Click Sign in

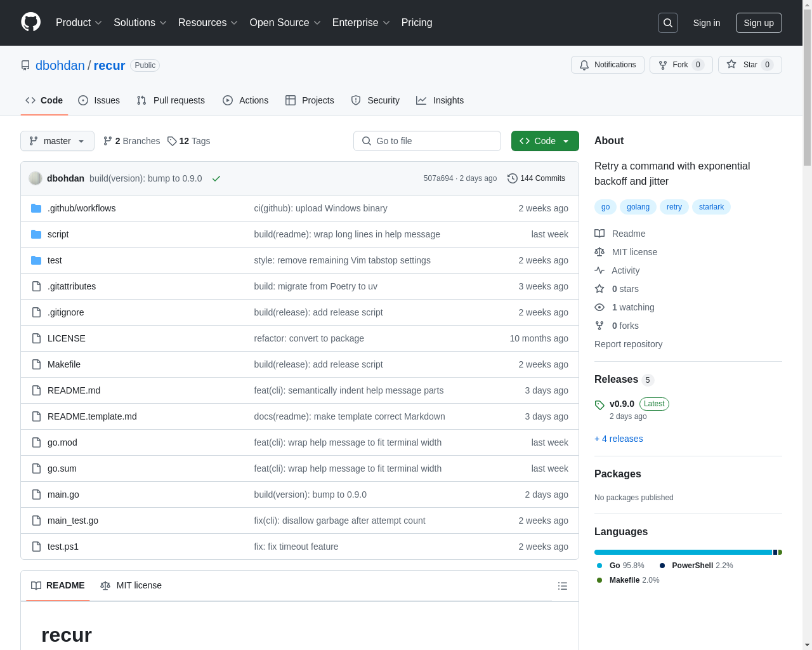pos(707,23)
